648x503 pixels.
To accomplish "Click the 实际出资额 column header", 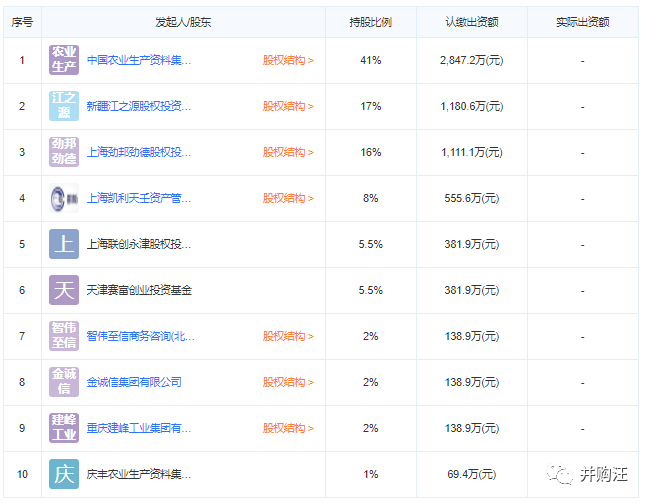I will coord(583,22).
